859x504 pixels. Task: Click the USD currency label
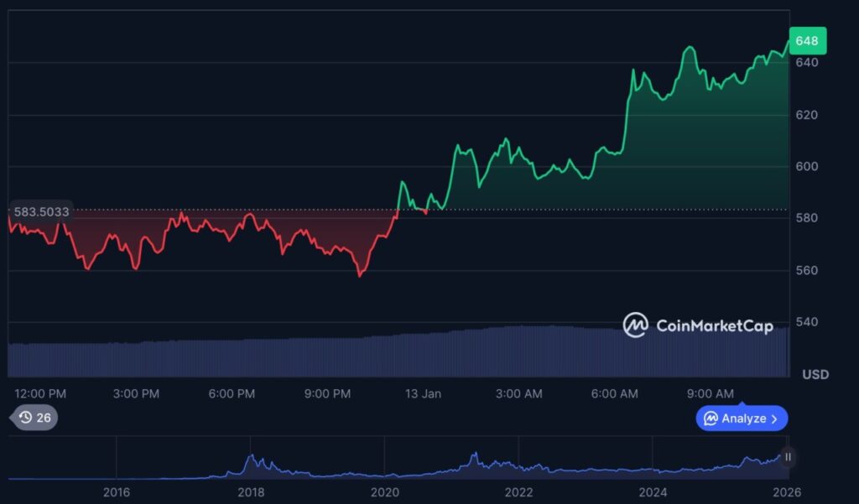pyautogui.click(x=815, y=374)
